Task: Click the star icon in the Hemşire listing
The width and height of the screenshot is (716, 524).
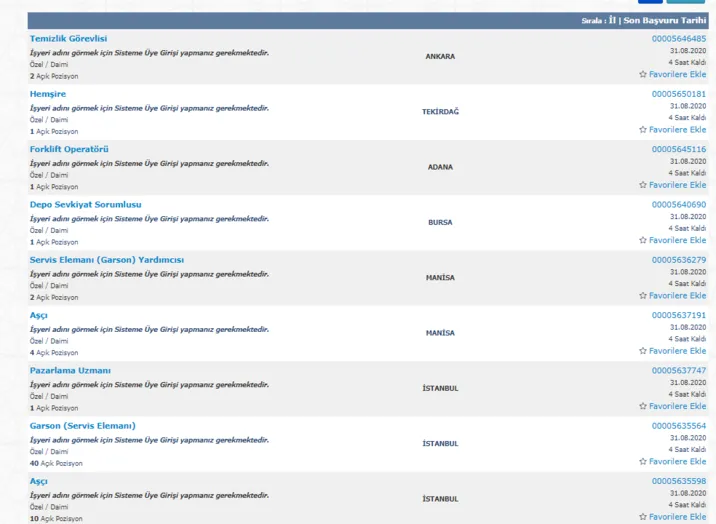Action: (643, 129)
